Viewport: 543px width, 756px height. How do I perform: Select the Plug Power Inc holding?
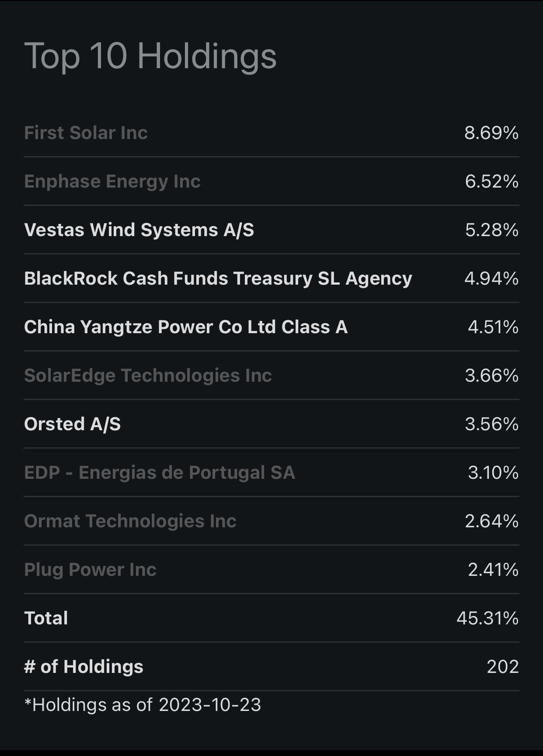[90, 570]
